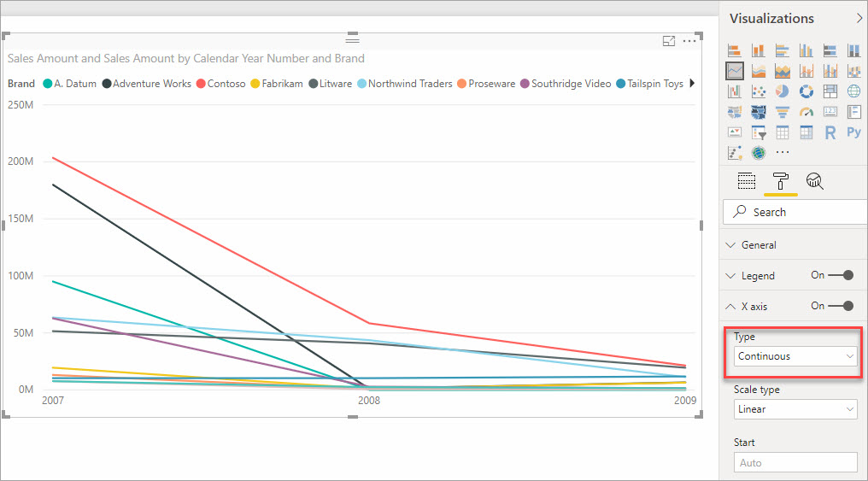The width and height of the screenshot is (868, 481).
Task: Select the clustered bar chart visualization
Action: point(783,50)
